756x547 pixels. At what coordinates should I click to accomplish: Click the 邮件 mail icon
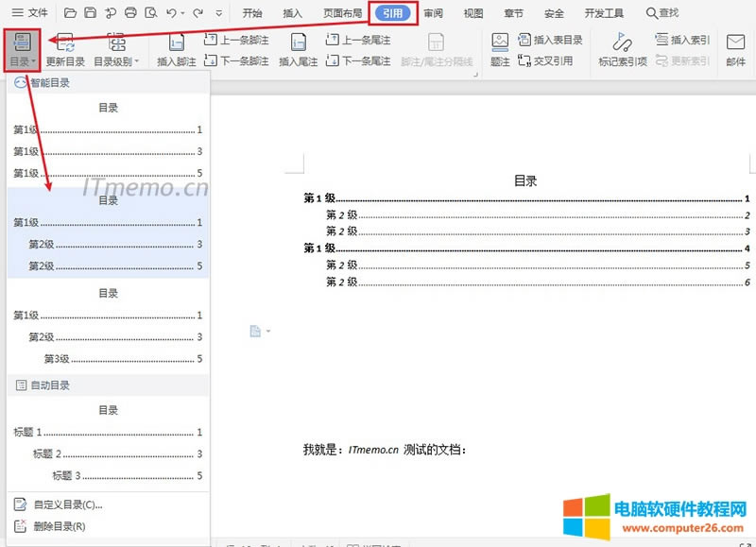click(735, 43)
